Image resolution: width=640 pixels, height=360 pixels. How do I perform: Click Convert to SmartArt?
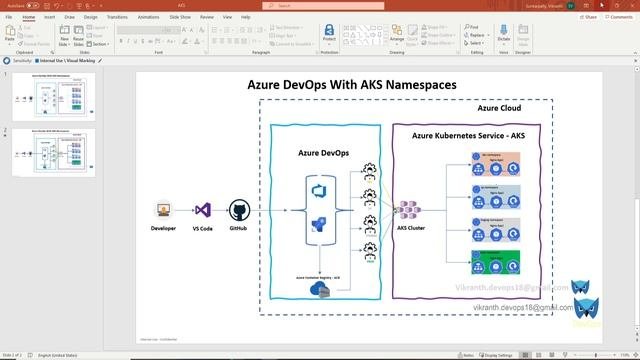pos(291,44)
